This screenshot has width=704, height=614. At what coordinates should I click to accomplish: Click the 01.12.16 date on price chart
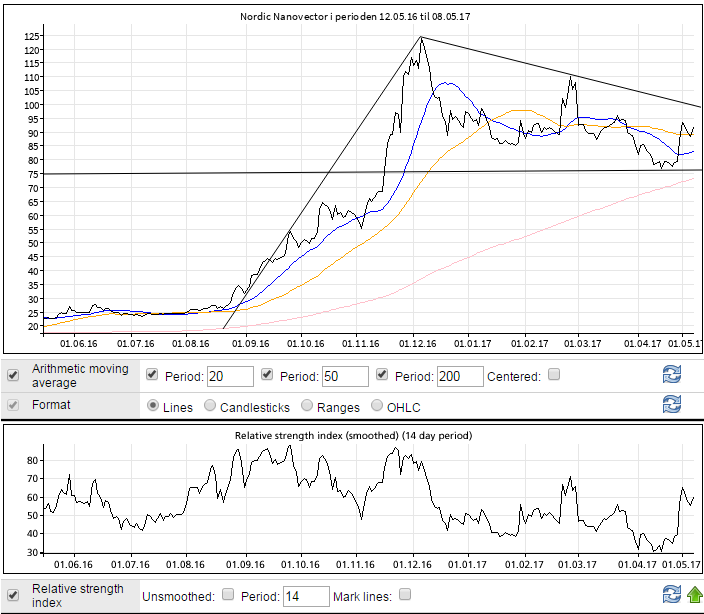417,344
